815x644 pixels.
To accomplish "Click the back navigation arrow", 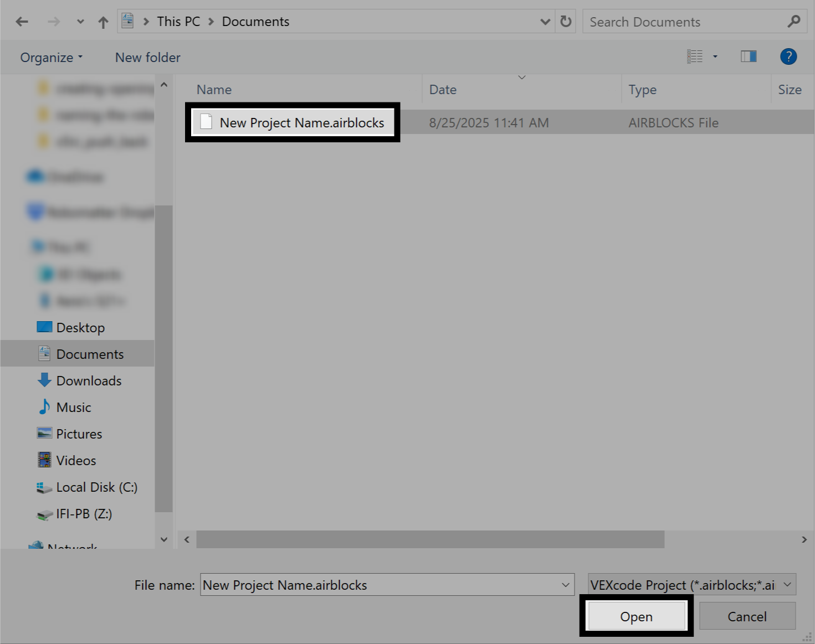I will pos(22,21).
